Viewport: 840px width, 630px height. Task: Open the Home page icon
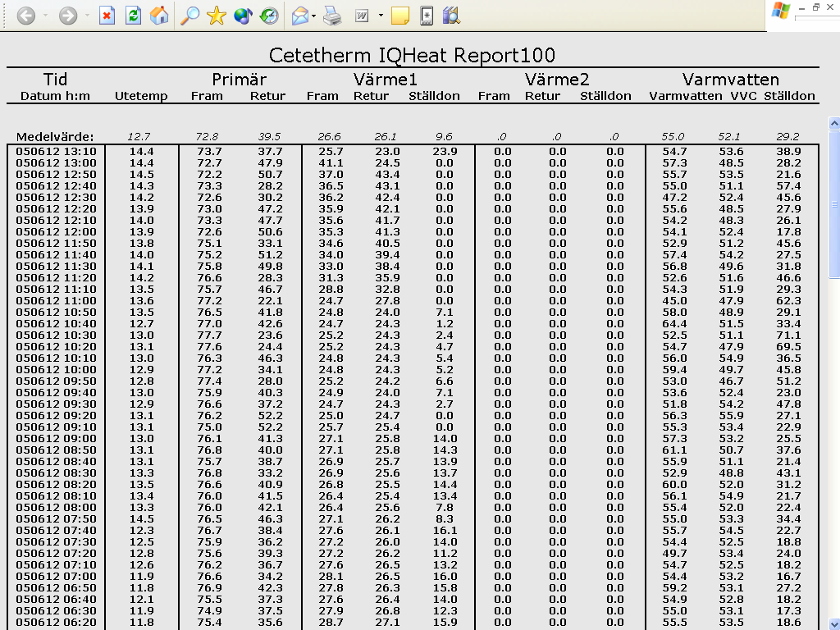[x=159, y=16]
